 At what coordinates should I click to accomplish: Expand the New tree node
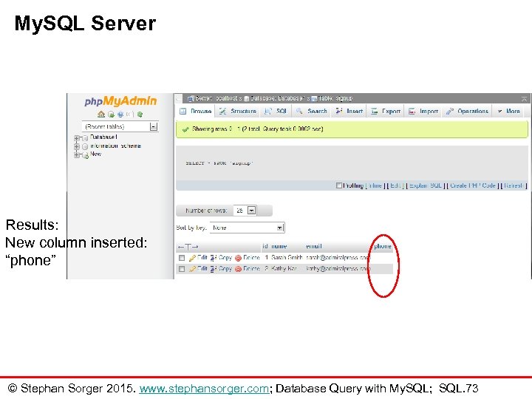coord(77,154)
